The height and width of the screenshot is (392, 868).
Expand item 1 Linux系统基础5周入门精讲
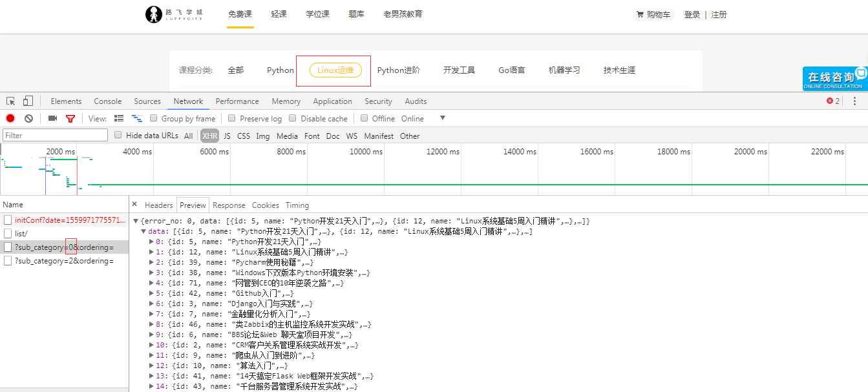(151, 252)
